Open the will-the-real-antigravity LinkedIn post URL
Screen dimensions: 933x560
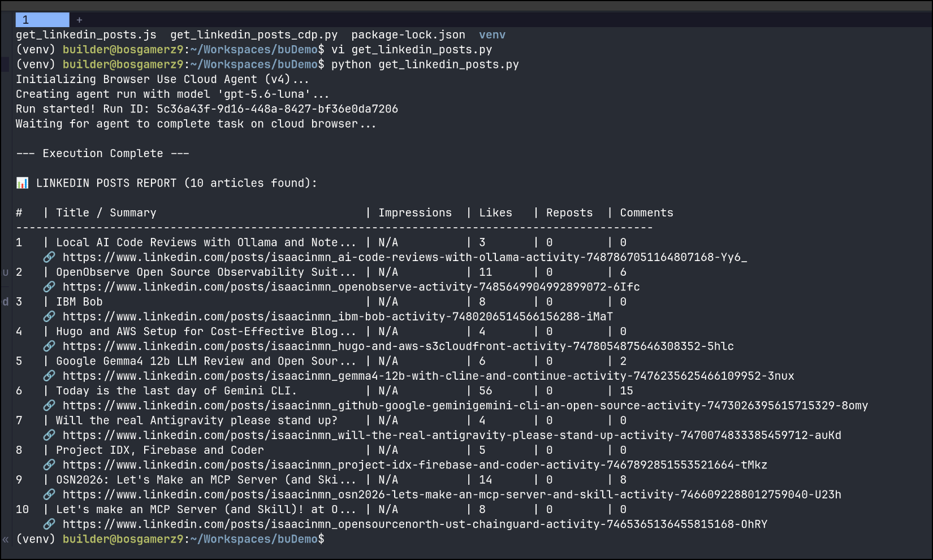(x=452, y=435)
